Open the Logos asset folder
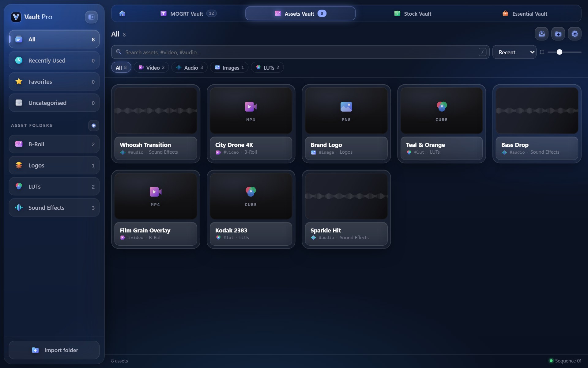 point(54,165)
